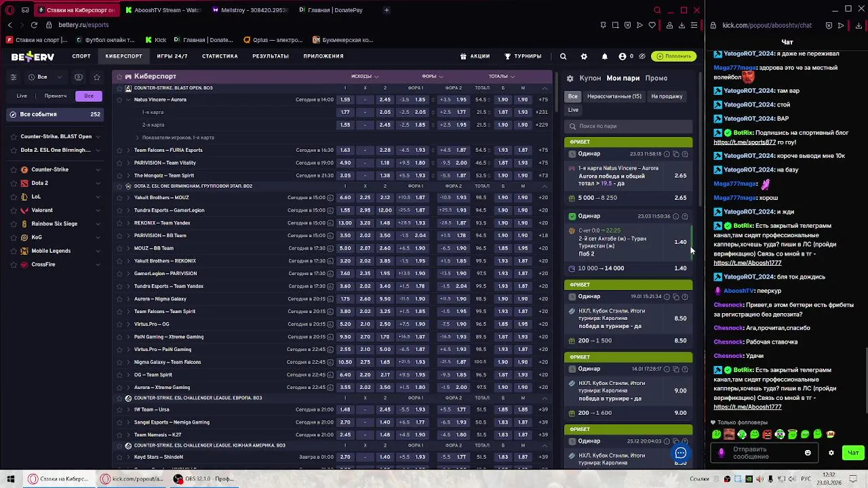Switch to the Купон tab
868x488 pixels.
pyautogui.click(x=590, y=78)
